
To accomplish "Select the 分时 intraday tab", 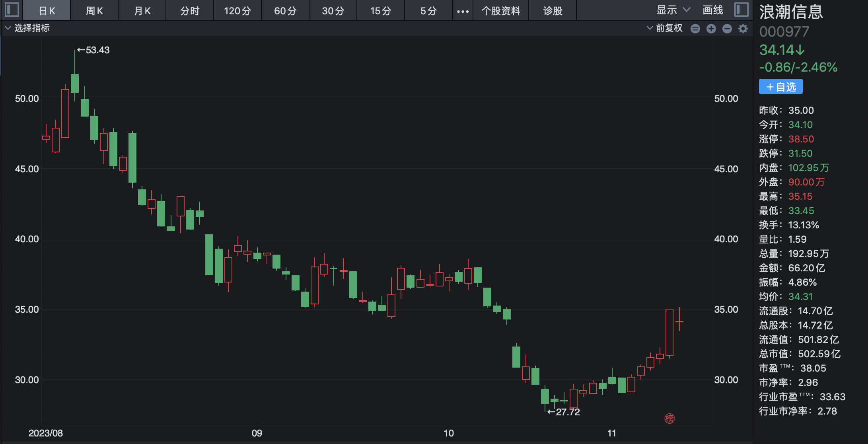I will tap(190, 11).
